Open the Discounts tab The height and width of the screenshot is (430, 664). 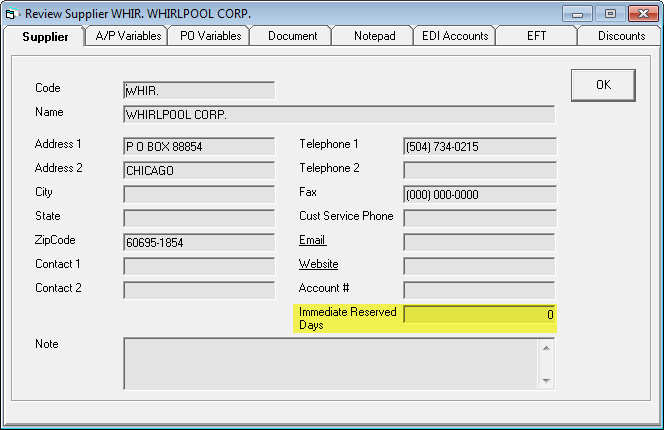point(621,36)
